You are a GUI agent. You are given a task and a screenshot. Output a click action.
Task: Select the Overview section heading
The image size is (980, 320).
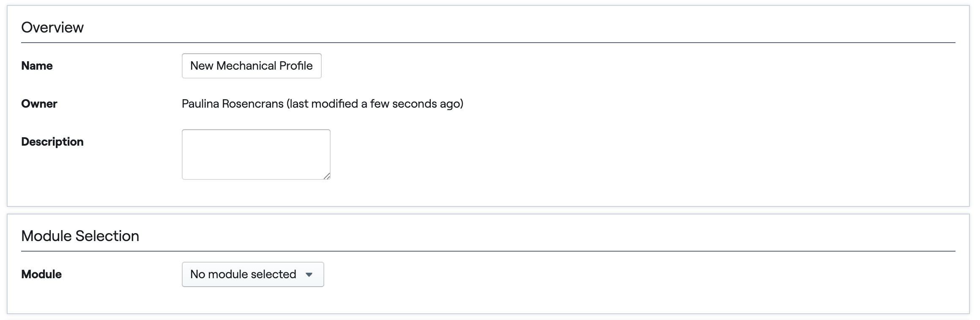[x=52, y=27]
